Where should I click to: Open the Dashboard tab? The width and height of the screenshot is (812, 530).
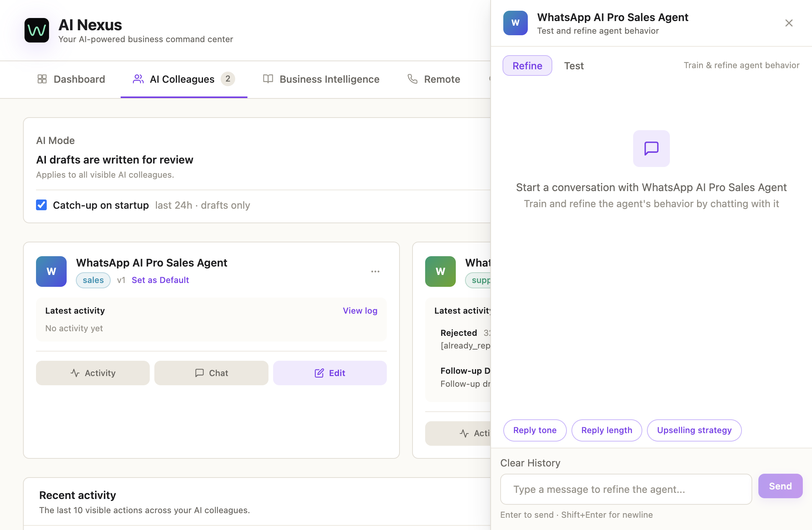pyautogui.click(x=71, y=79)
